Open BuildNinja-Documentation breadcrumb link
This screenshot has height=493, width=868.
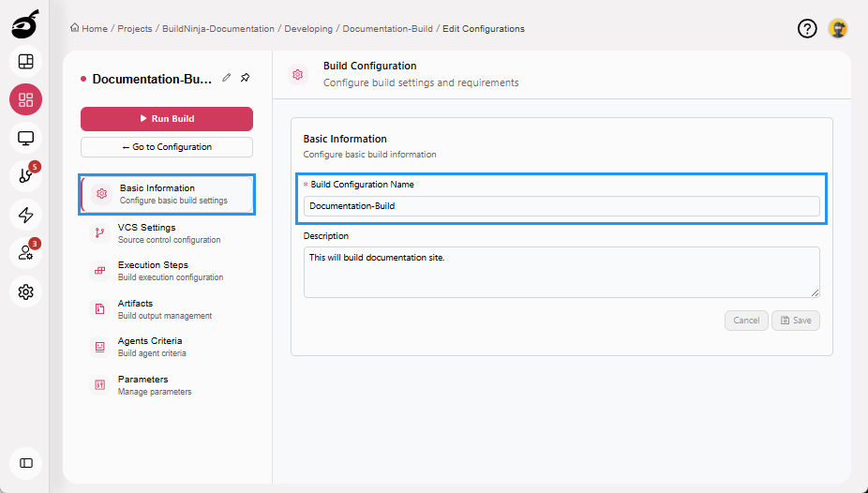click(218, 28)
